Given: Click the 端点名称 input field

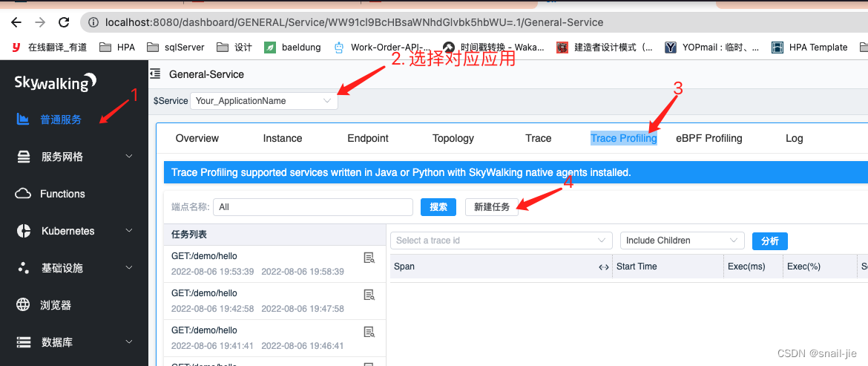Looking at the screenshot, I should [x=313, y=207].
